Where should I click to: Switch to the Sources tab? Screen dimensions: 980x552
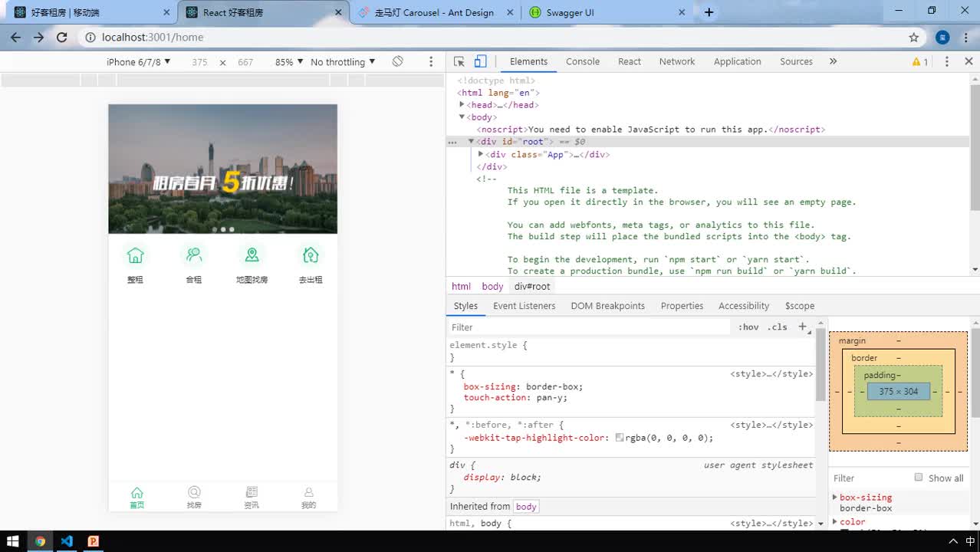796,61
